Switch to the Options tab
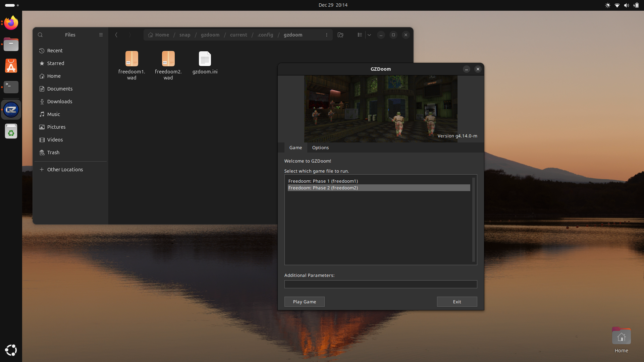Viewport: 644px width, 362px height. [x=320, y=147]
